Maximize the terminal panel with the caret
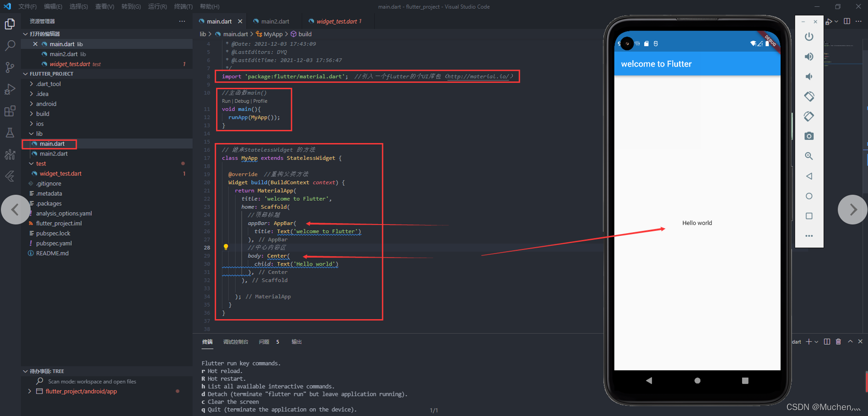This screenshot has height=416, width=868. point(850,341)
